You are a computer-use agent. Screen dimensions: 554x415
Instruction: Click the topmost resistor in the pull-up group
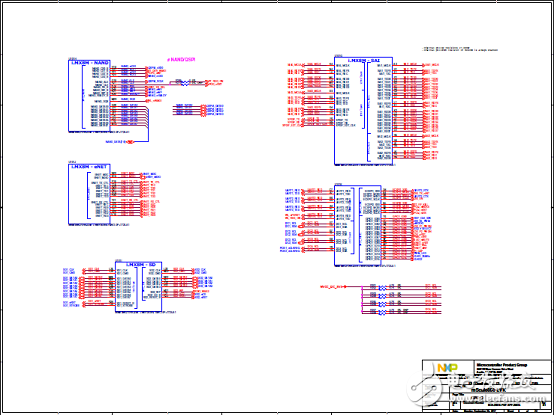tap(382, 287)
